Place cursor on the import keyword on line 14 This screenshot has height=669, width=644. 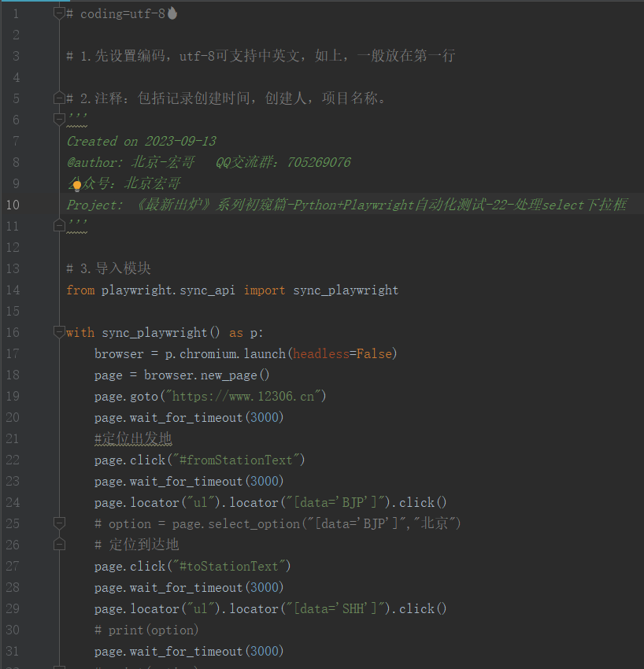point(265,290)
